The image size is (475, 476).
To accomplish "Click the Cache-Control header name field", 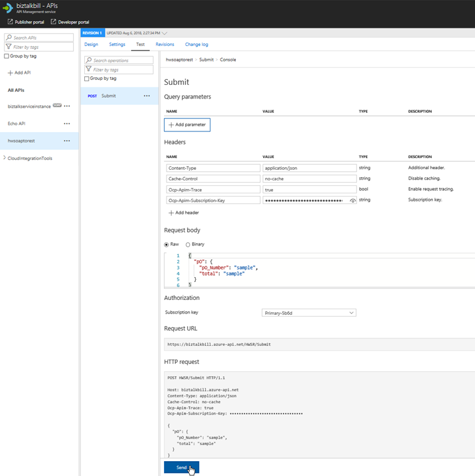I will coord(213,178).
